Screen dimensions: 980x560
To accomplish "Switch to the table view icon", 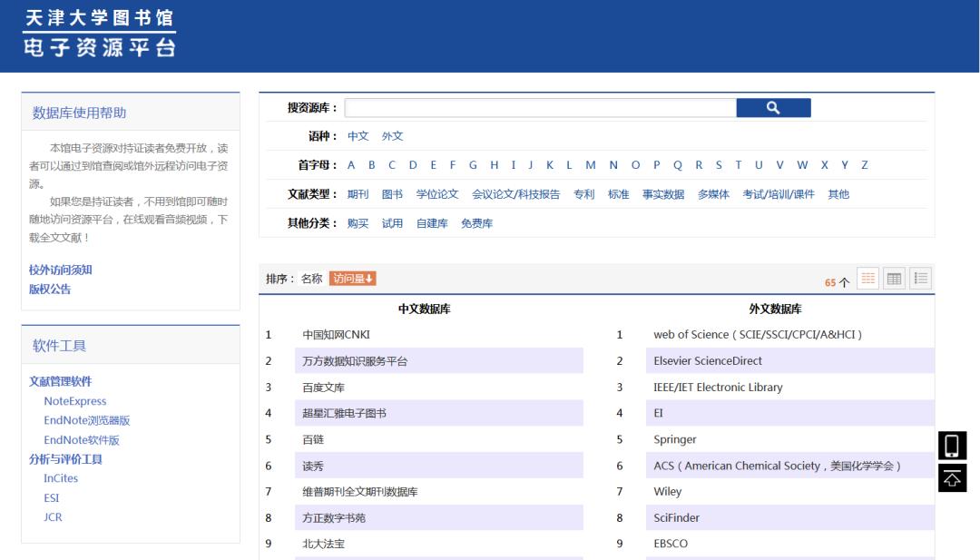I will (x=895, y=280).
